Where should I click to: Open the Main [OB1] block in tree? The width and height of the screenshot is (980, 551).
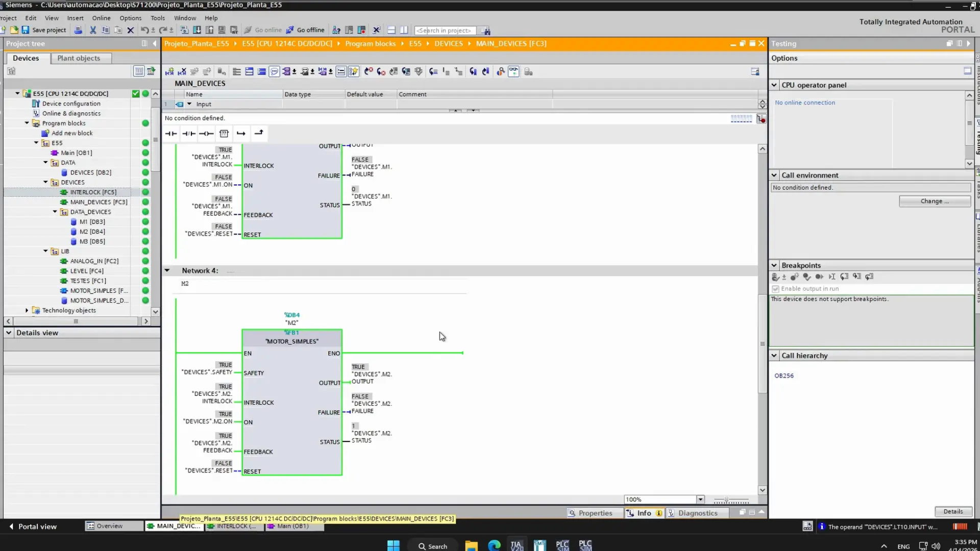click(77, 153)
